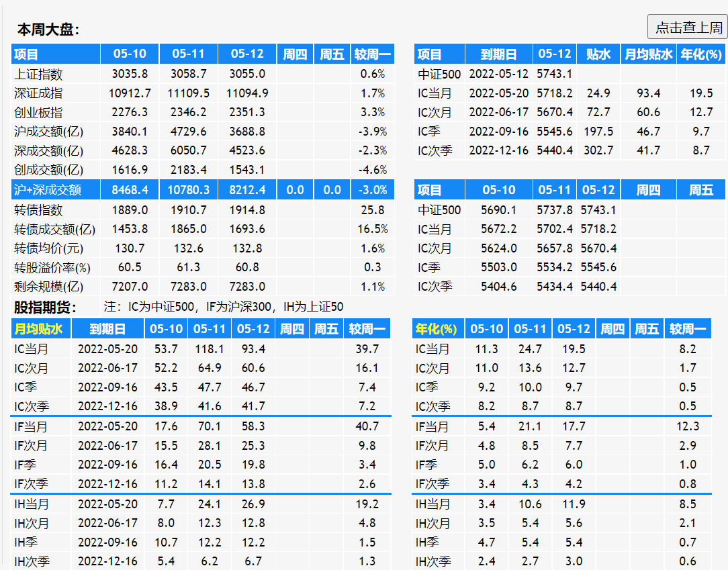The image size is (728, 570).
Task: Click the 贴水 column header
Action: tap(598, 54)
